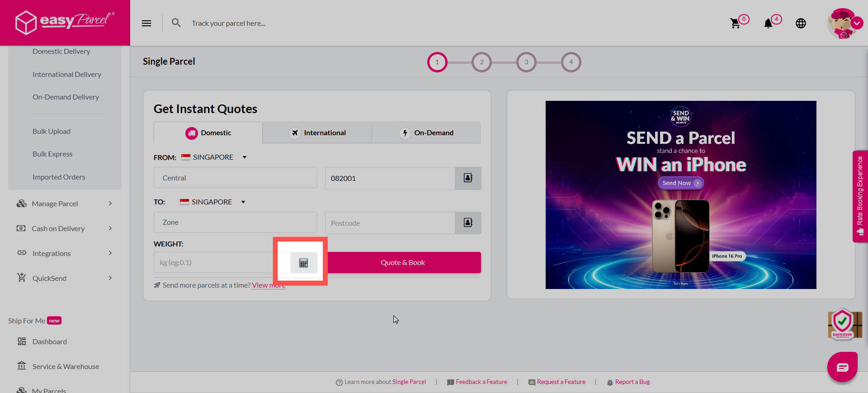This screenshot has width=868, height=393.
Task: Open Domestic Delivery in sidebar
Action: [x=61, y=52]
